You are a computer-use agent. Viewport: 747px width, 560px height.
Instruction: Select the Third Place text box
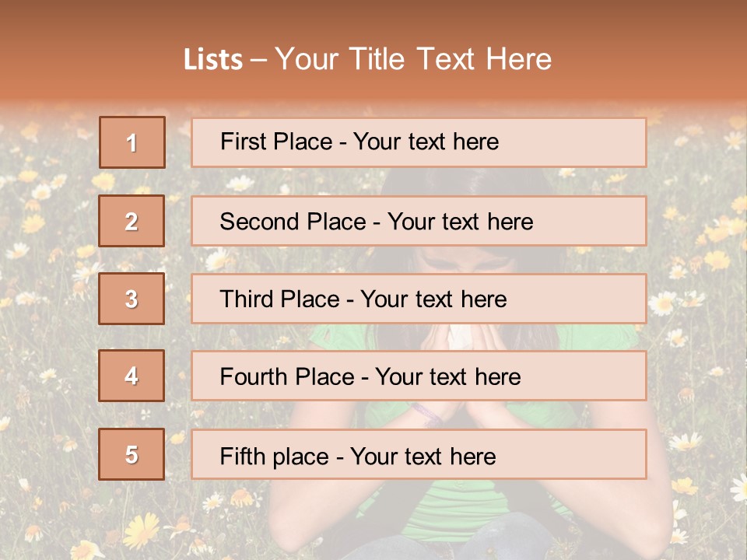click(x=419, y=299)
